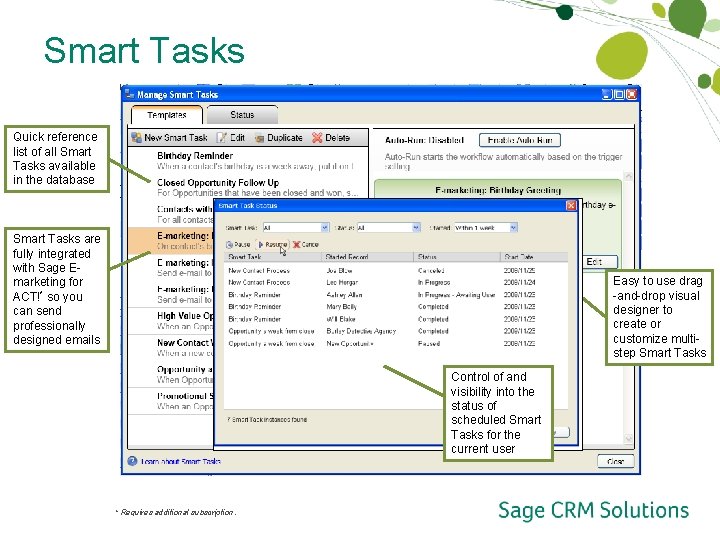Switch to the Status tab
Image resolution: width=720 pixels, height=540 pixels.
(242, 115)
